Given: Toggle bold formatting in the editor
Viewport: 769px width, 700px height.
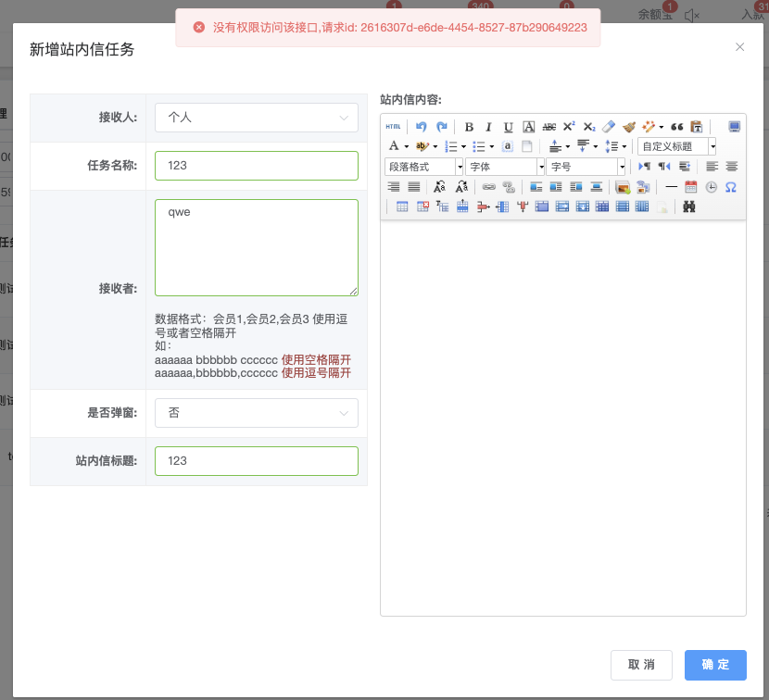Looking at the screenshot, I should tap(469, 127).
